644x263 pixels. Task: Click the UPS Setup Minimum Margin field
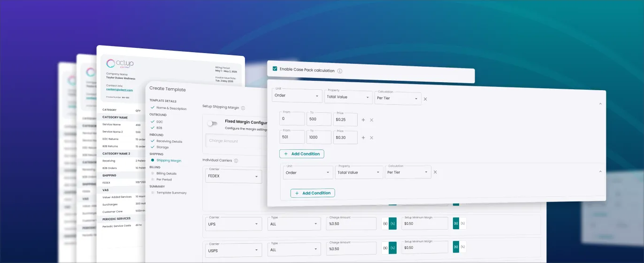click(424, 224)
